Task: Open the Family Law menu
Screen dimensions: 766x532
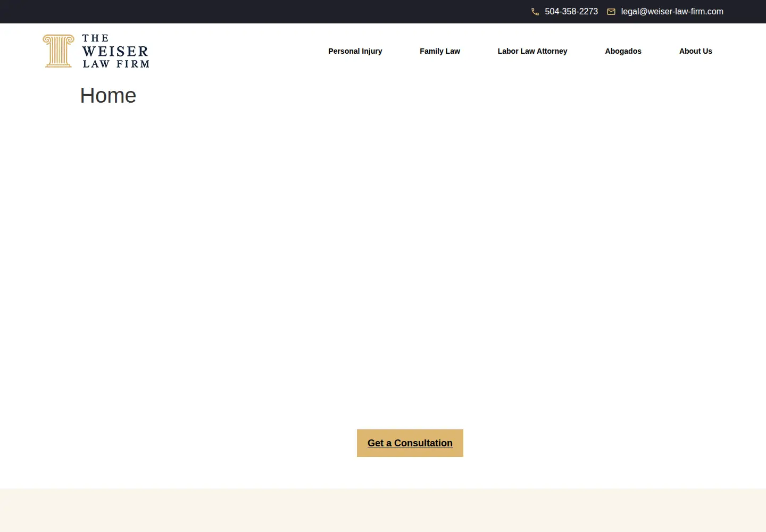Action: click(x=440, y=51)
